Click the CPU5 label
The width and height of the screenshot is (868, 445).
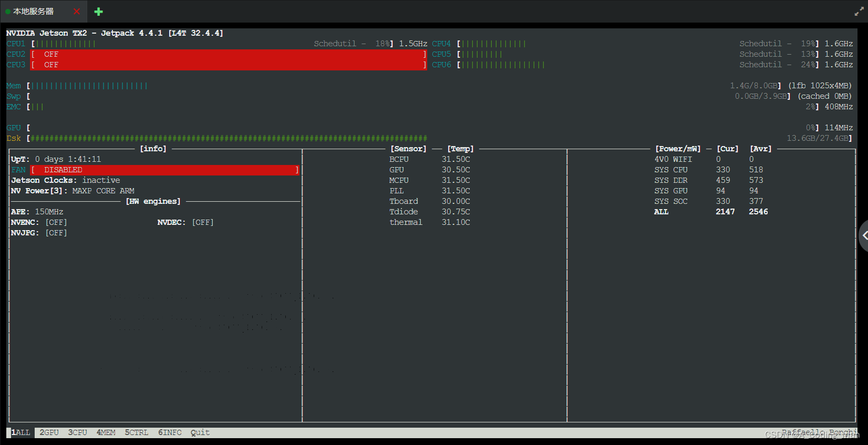coord(441,54)
